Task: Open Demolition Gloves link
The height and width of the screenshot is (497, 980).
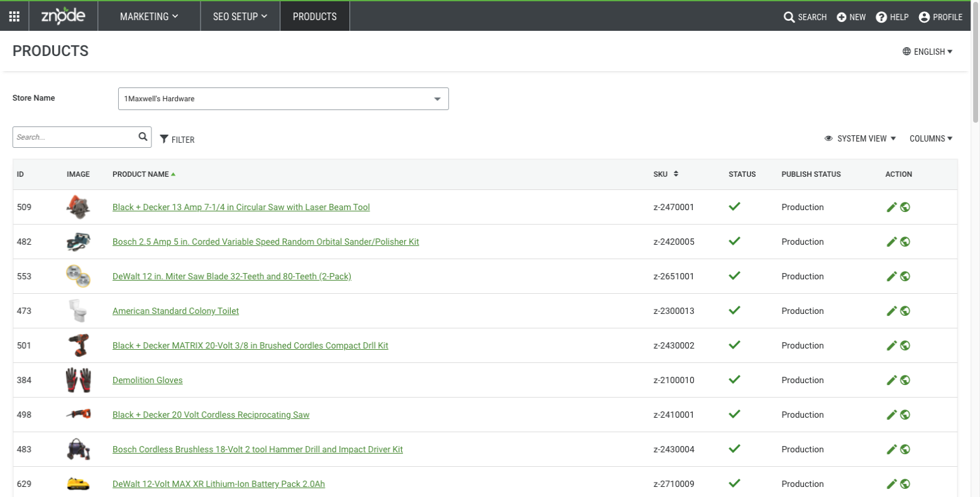Action: (148, 380)
